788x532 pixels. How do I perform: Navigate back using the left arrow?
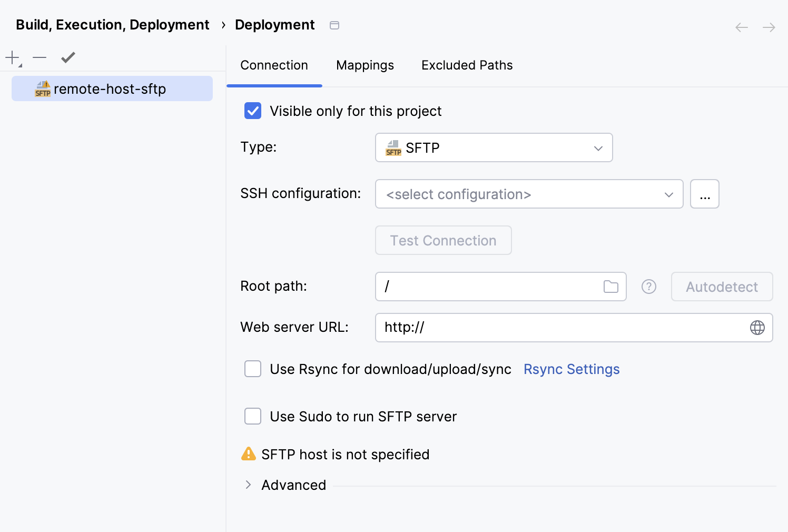click(741, 27)
